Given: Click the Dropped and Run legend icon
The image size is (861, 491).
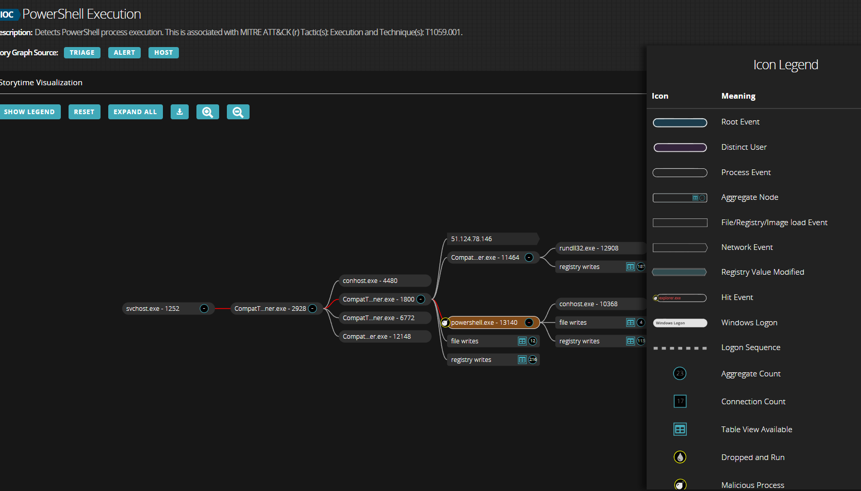Looking at the screenshot, I should click(x=680, y=457).
